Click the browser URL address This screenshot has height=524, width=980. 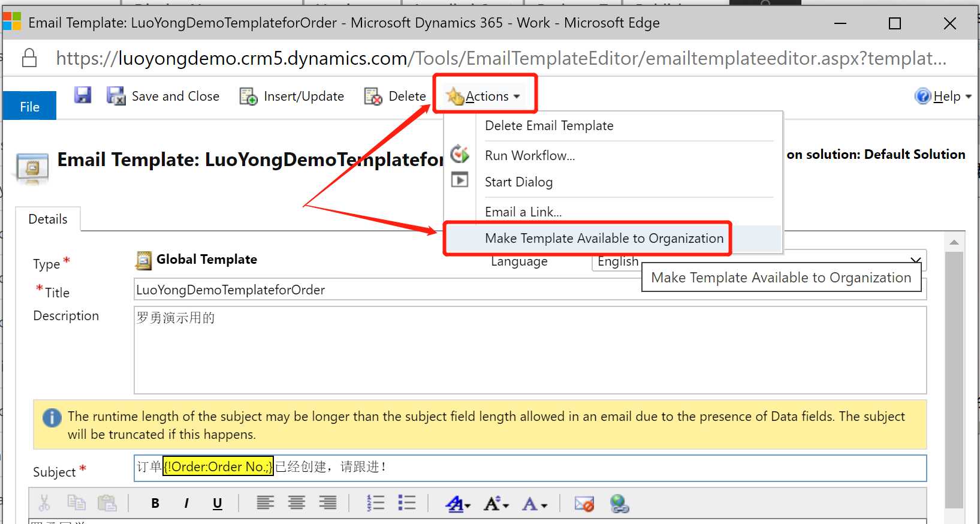[x=501, y=58]
